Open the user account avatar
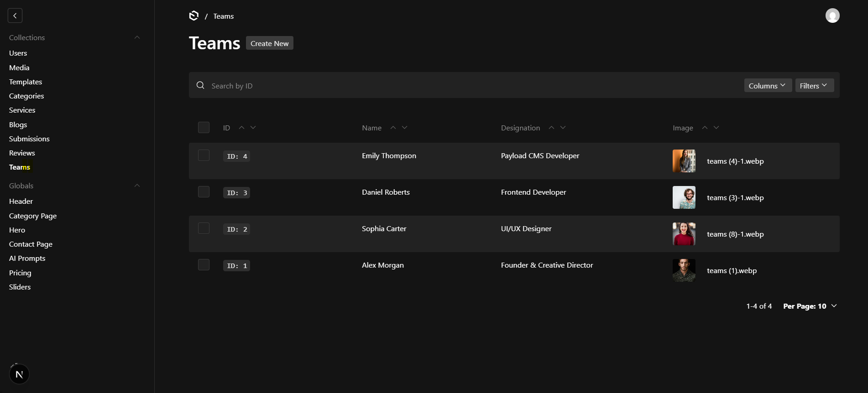Image resolution: width=868 pixels, height=393 pixels. pyautogui.click(x=832, y=16)
